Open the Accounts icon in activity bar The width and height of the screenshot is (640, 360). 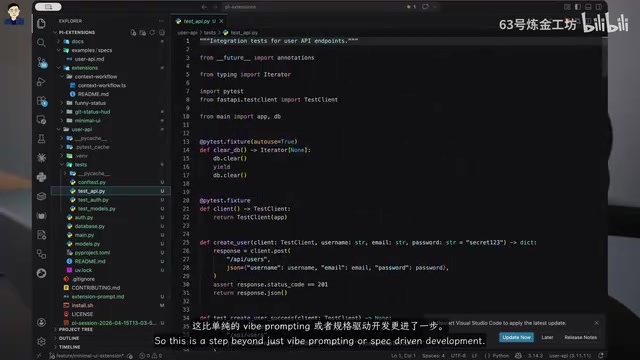41,322
